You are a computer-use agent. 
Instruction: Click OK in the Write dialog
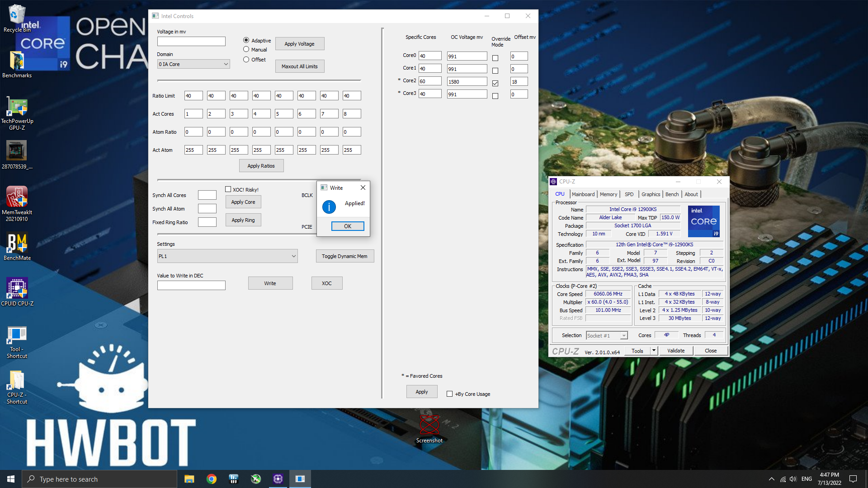tap(348, 226)
